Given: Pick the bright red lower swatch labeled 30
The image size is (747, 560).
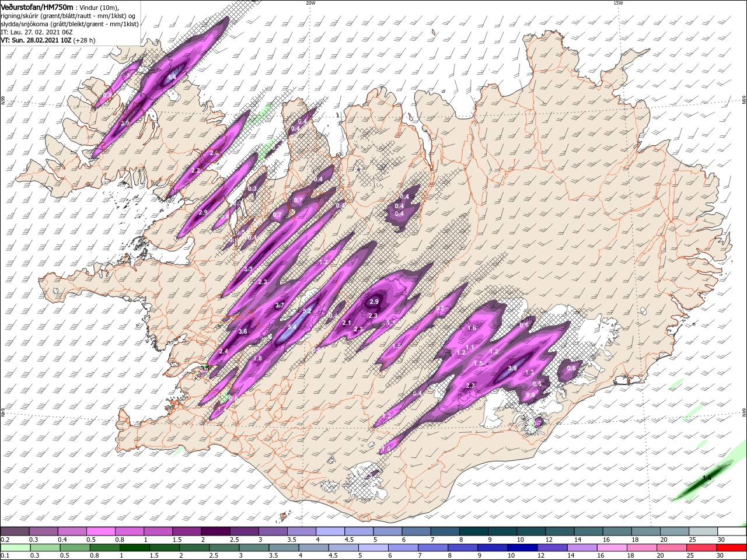Looking at the screenshot, I should point(731,548).
